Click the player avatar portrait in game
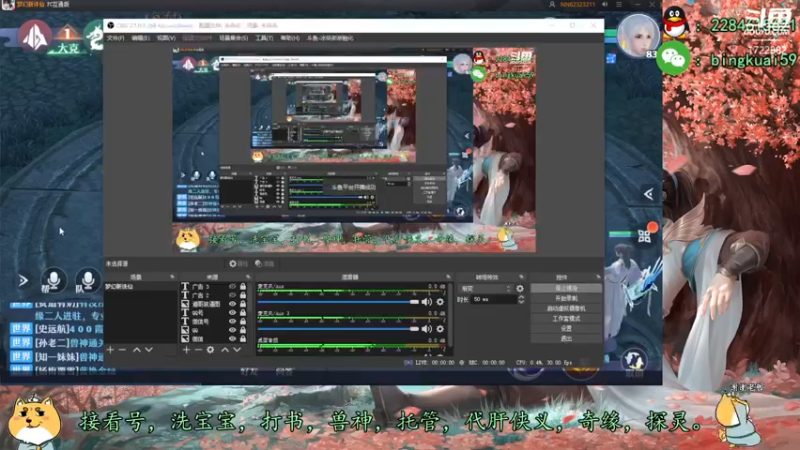 point(637,36)
